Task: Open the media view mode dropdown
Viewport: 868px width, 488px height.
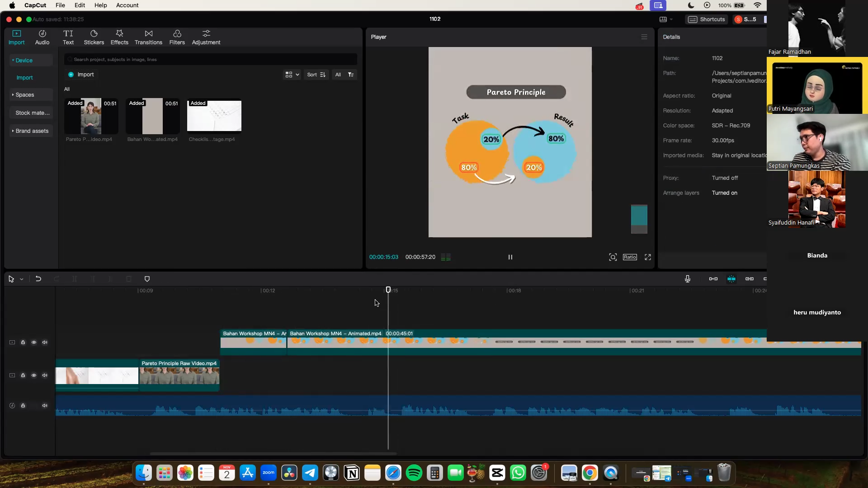Action: [x=292, y=75]
